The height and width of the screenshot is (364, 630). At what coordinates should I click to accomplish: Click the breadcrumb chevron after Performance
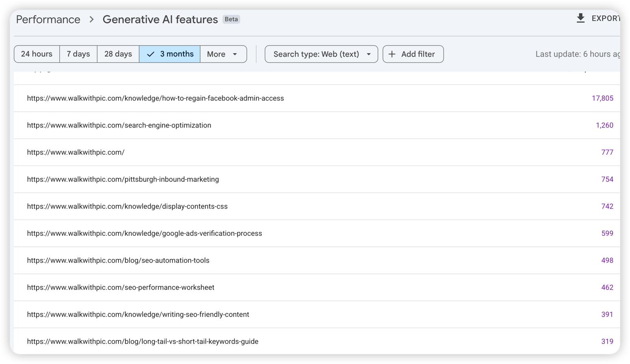coord(91,19)
